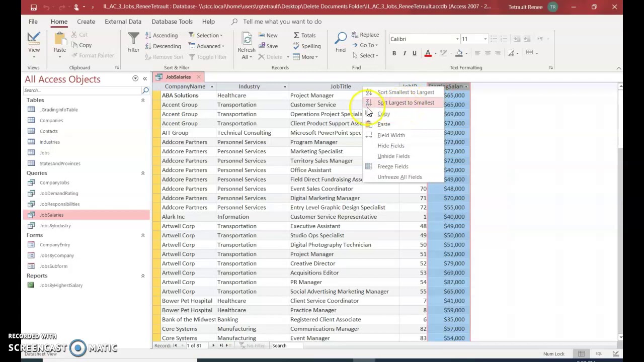Open Industry column filter arrow
644x362 pixels.
point(285,87)
